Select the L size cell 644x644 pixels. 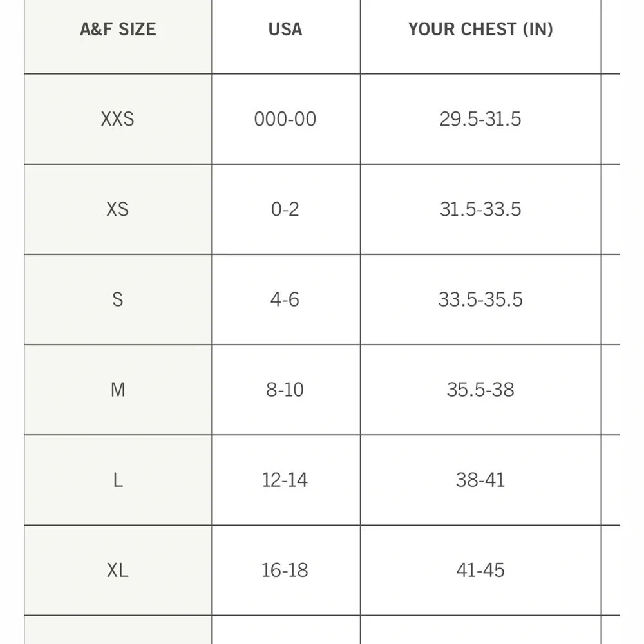[x=118, y=480]
